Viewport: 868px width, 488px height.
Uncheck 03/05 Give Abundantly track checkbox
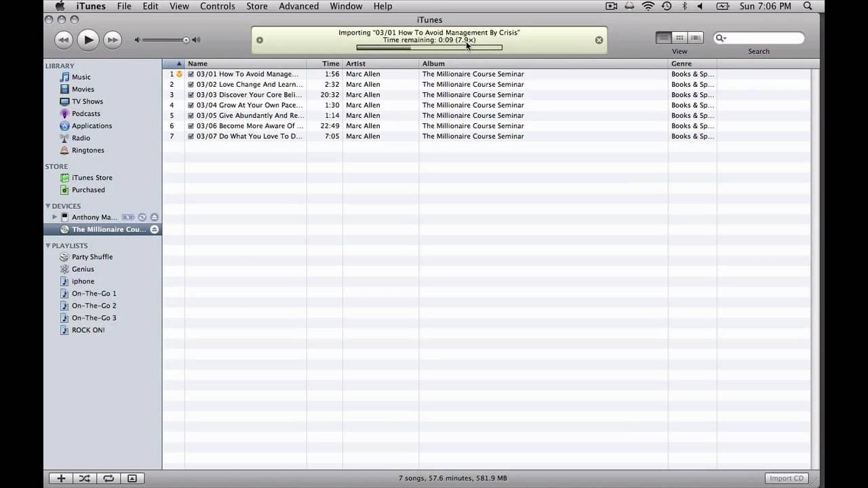pos(191,116)
